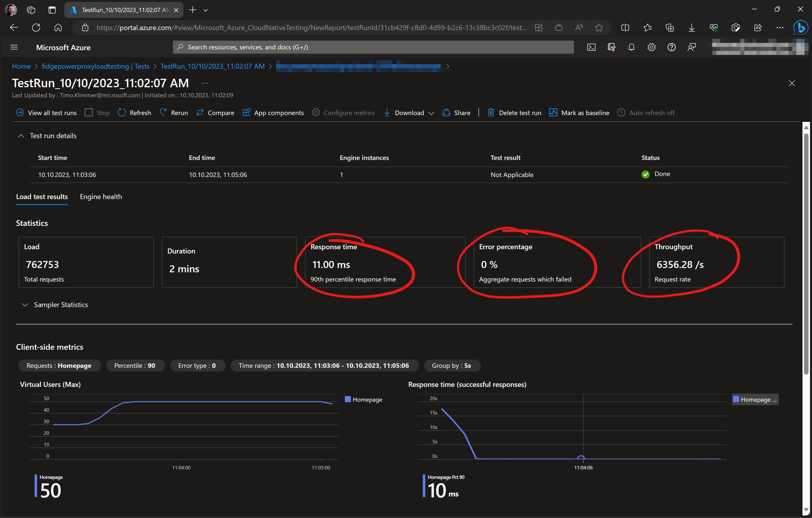Collapse the Test run details section
Screen dimensions: 812x518
(x=21, y=136)
